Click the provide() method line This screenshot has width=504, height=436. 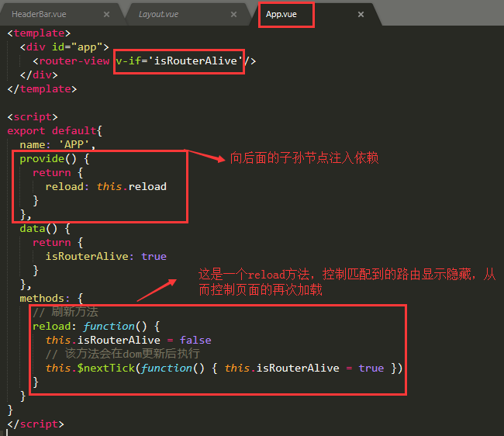point(54,159)
